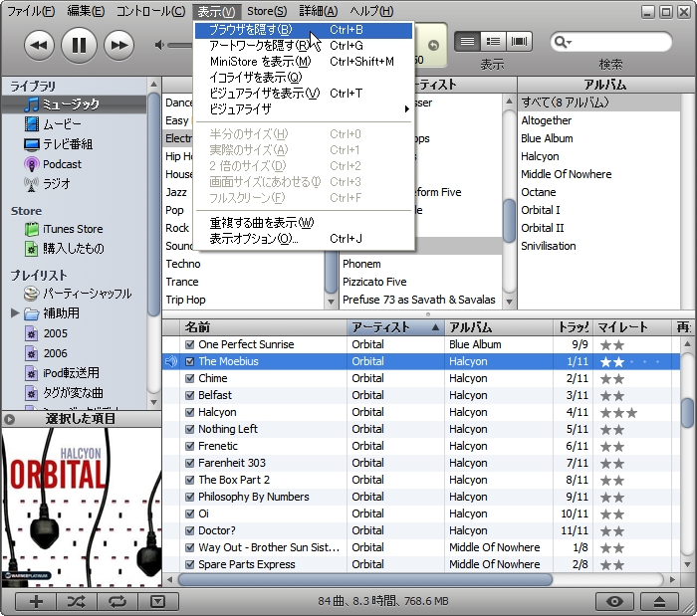Sort by マイレート column header
The width and height of the screenshot is (697, 616).
pyautogui.click(x=632, y=327)
